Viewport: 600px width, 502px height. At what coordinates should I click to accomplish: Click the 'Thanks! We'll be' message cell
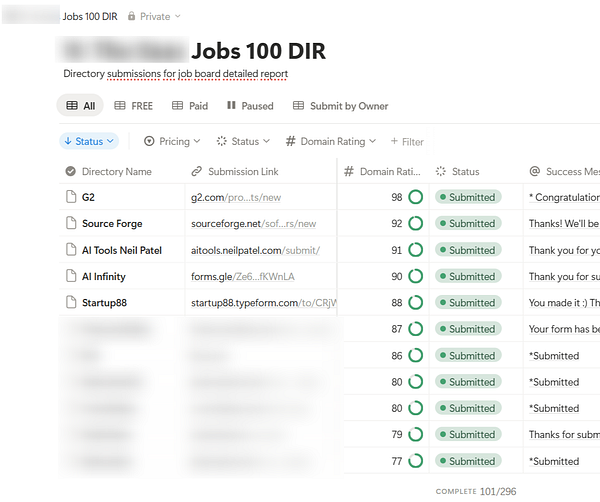point(562,223)
